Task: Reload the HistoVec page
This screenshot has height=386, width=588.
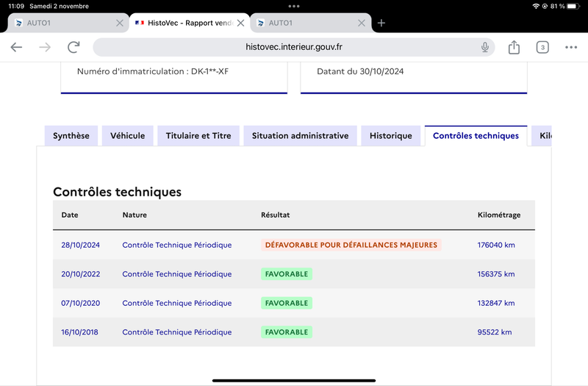Action: tap(73, 47)
